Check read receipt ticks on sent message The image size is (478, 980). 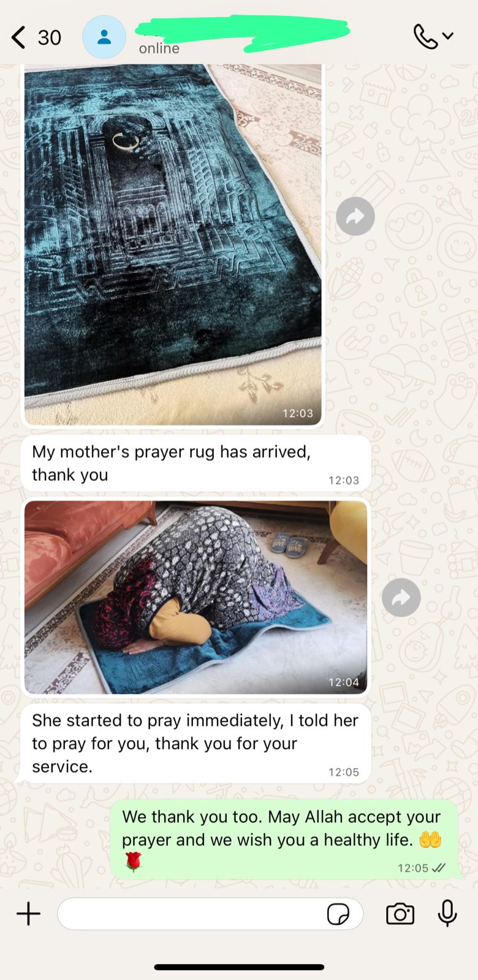439,868
